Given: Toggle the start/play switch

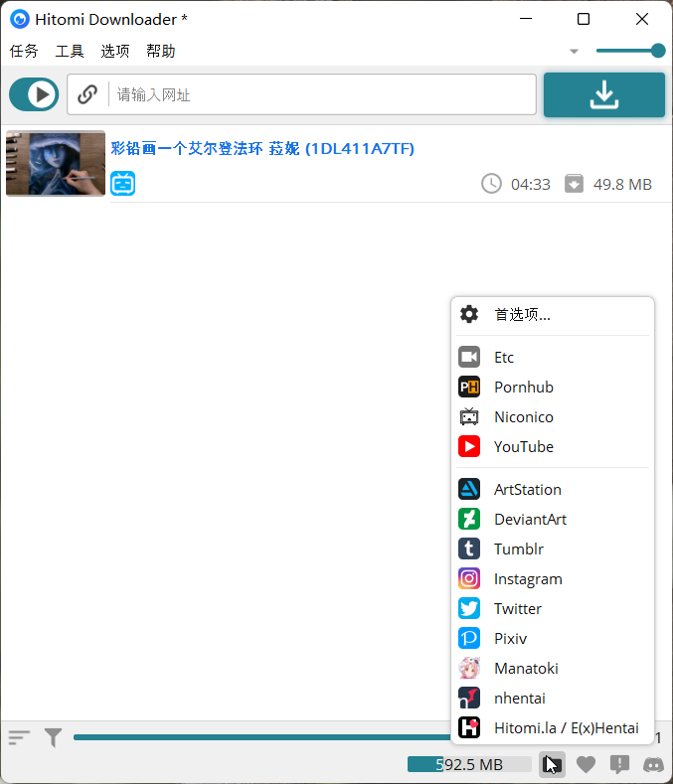Looking at the screenshot, I should pos(34,94).
